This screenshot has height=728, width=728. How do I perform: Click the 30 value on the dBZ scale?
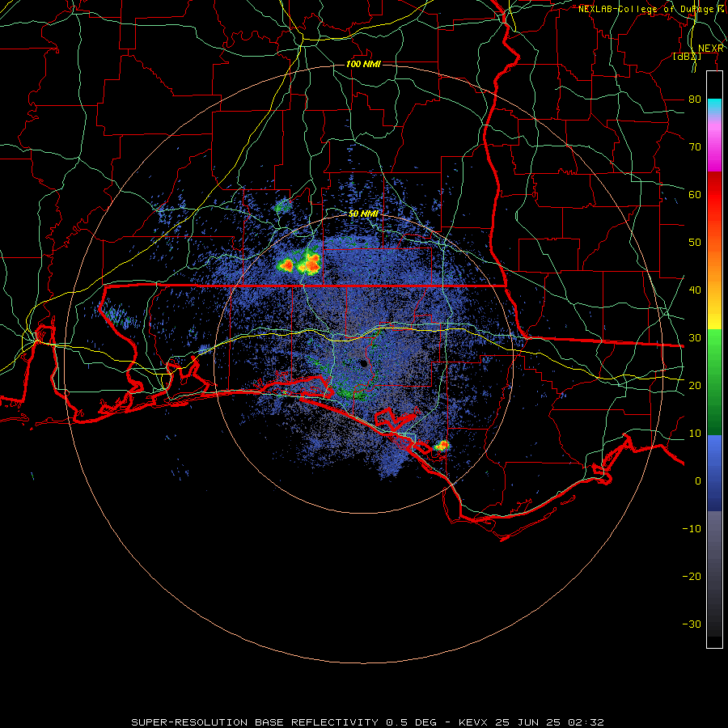(695, 338)
